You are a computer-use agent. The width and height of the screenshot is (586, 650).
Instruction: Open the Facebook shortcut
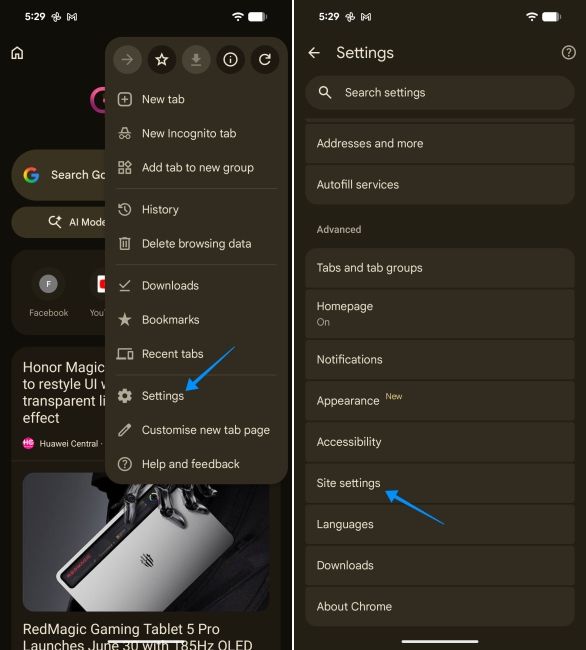click(48, 293)
